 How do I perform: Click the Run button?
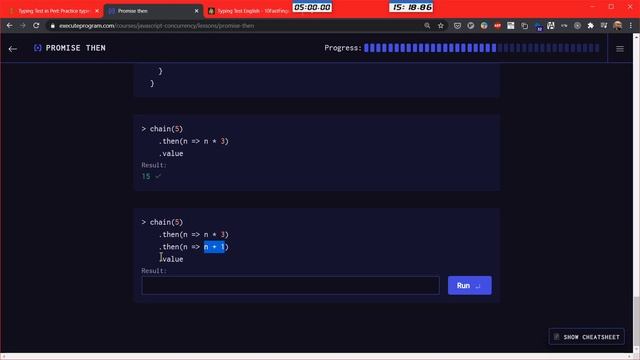pos(469,285)
